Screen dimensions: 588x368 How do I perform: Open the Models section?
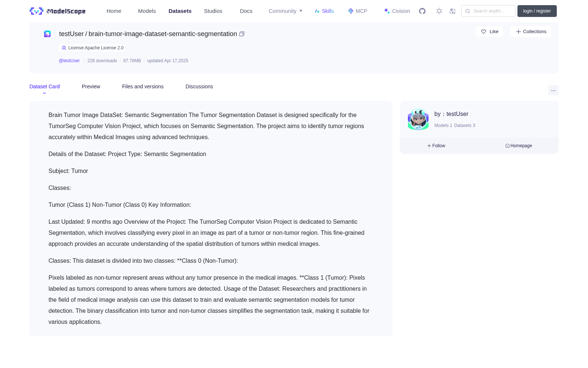coord(147,11)
